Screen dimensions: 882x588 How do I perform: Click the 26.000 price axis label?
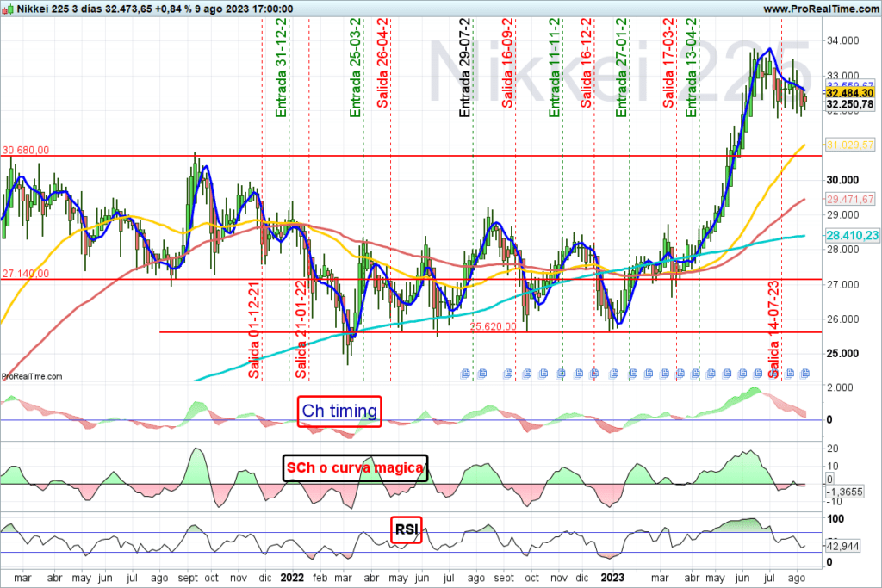point(842,319)
